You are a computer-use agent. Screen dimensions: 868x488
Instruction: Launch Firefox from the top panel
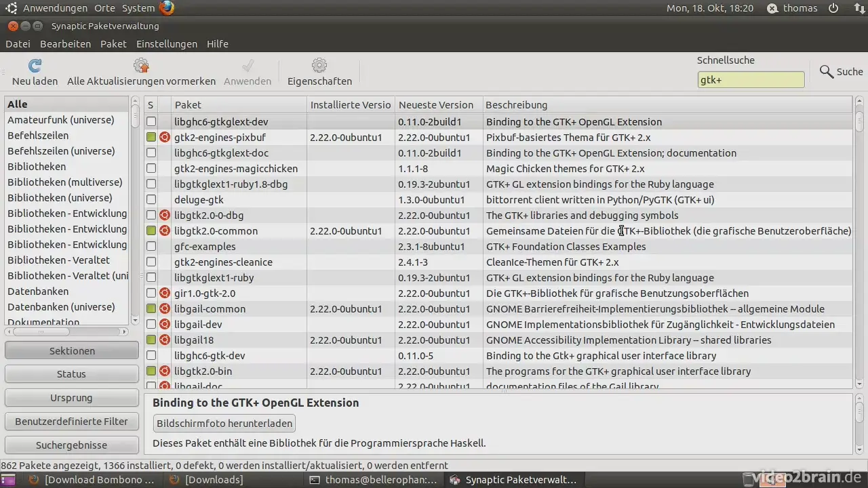click(x=167, y=8)
